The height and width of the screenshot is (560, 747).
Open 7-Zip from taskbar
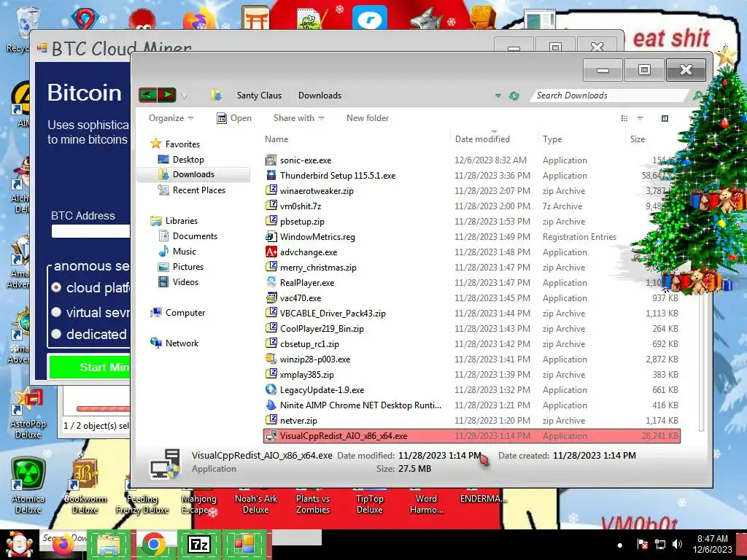coord(198,544)
